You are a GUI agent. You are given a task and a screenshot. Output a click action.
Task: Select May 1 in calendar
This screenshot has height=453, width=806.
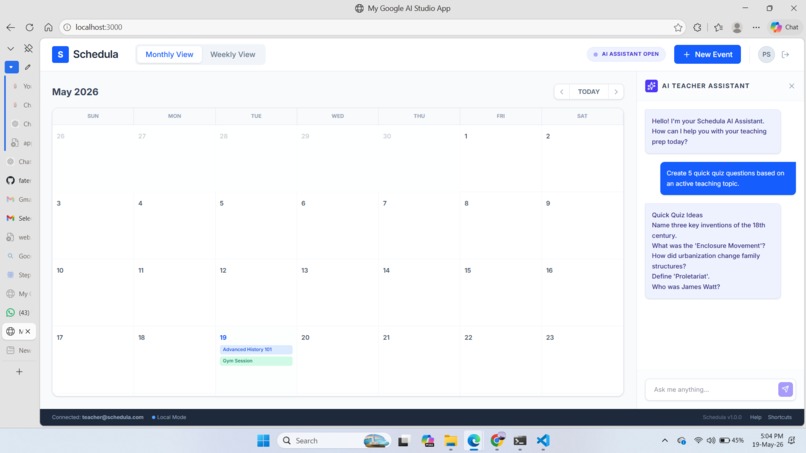point(466,136)
